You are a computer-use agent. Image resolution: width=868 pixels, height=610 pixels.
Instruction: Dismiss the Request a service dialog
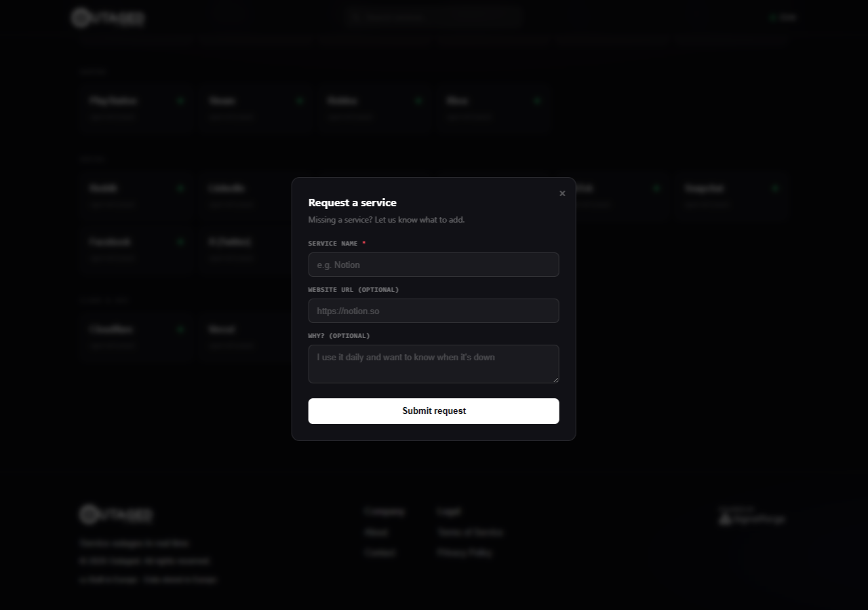point(562,193)
